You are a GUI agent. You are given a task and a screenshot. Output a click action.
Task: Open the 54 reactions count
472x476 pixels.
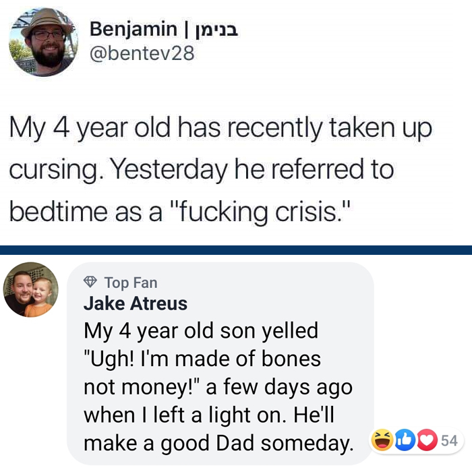pos(448,441)
